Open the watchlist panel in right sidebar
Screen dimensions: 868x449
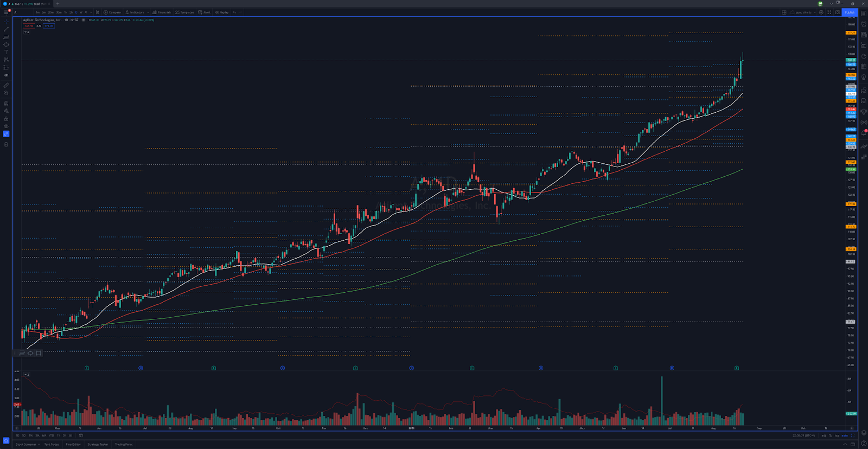tap(864, 14)
